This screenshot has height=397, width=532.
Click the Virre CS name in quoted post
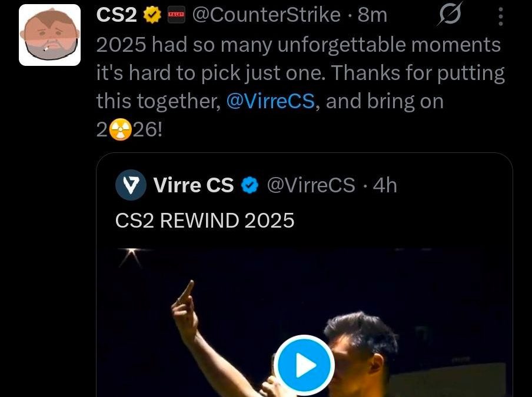(194, 185)
